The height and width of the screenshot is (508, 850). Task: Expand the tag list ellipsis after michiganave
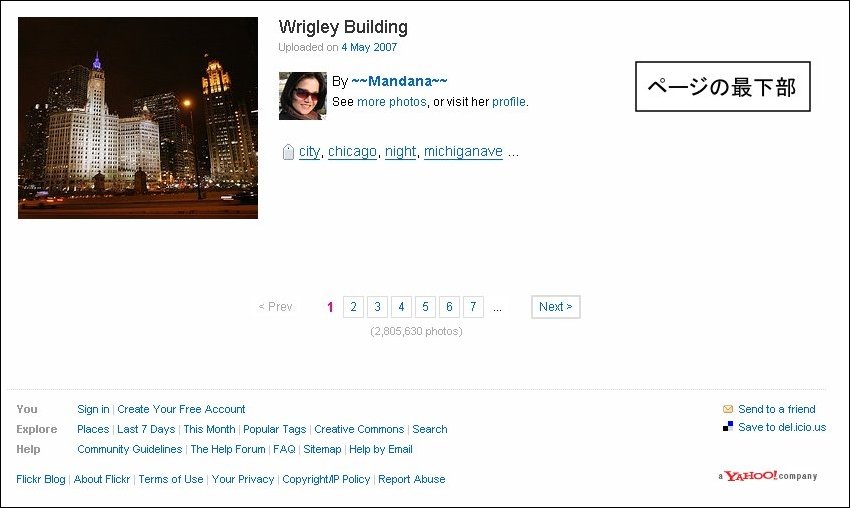pyautogui.click(x=513, y=152)
